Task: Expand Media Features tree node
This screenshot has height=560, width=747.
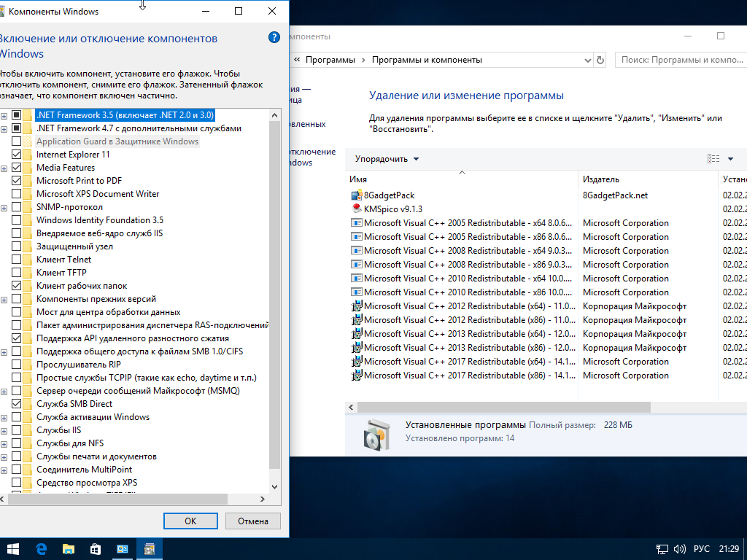Action: (4, 168)
